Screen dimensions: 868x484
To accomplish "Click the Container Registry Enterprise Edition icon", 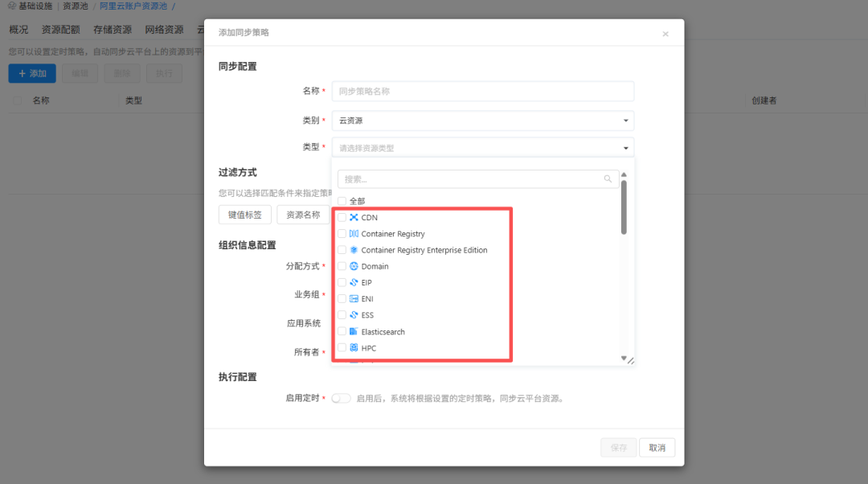I will pyautogui.click(x=354, y=250).
